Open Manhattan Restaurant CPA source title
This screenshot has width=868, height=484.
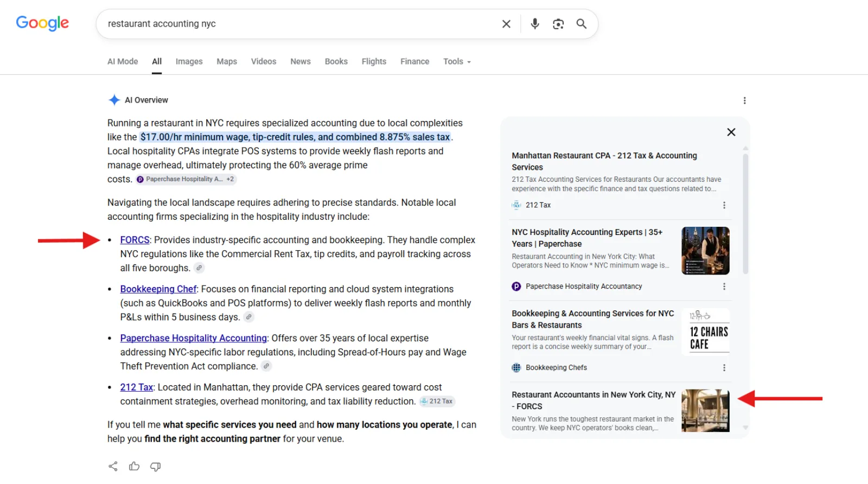[x=604, y=161]
